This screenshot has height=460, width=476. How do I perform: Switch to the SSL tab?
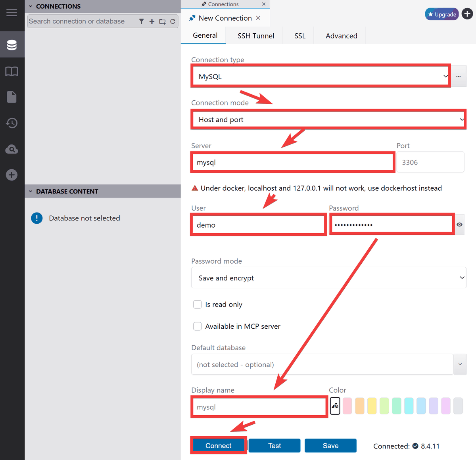tap(300, 36)
